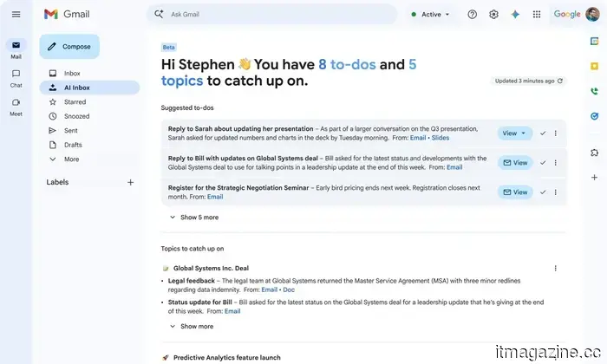The image size is (607, 364).
Task: Open more options for Negotiation Seminar to-do
Action: point(556,192)
